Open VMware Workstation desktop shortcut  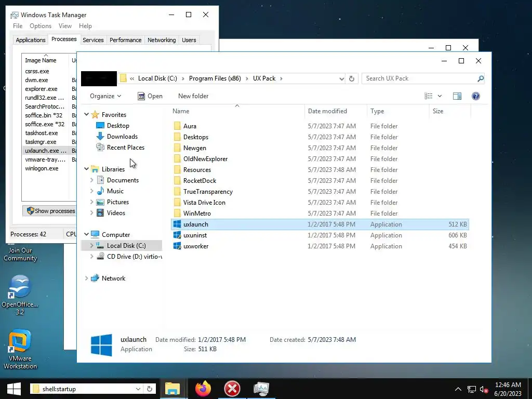(x=20, y=349)
